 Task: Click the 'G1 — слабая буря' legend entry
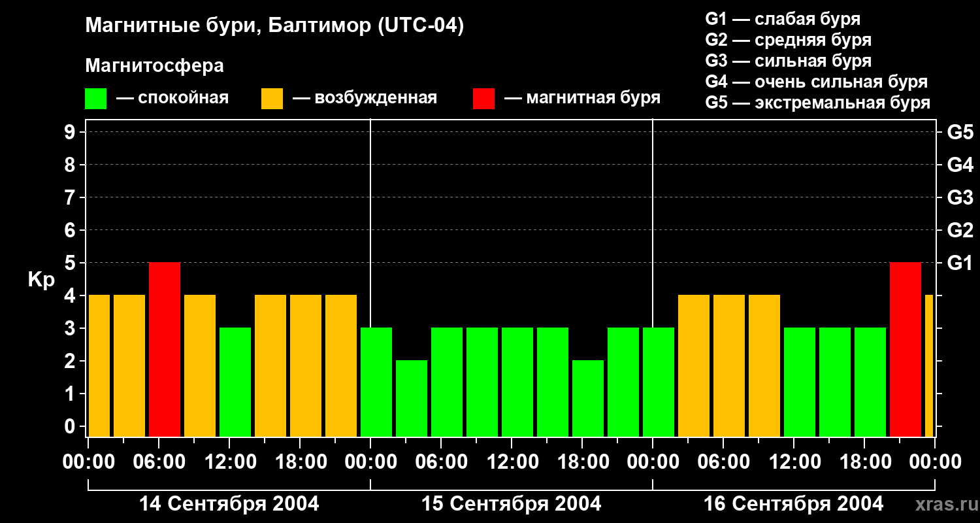(x=783, y=19)
